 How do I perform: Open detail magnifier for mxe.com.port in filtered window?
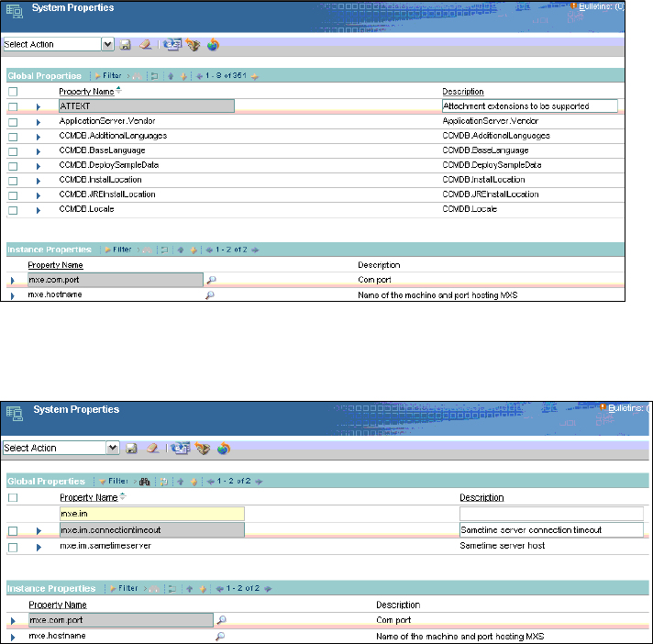click(x=222, y=620)
